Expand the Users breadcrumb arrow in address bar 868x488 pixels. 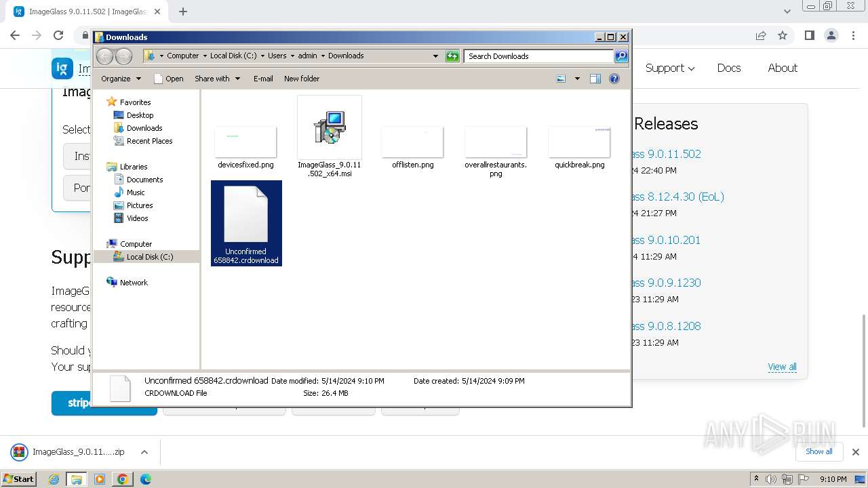[x=293, y=56]
